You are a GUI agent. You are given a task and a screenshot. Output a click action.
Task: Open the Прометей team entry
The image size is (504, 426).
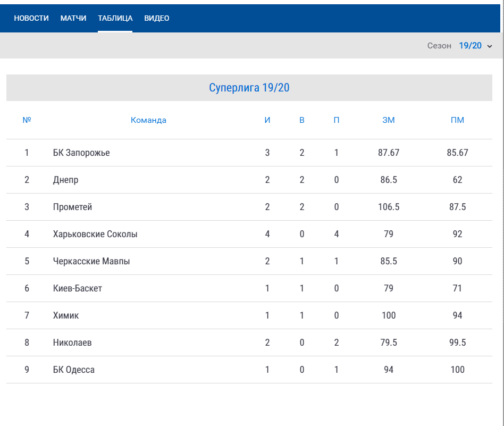click(x=72, y=207)
